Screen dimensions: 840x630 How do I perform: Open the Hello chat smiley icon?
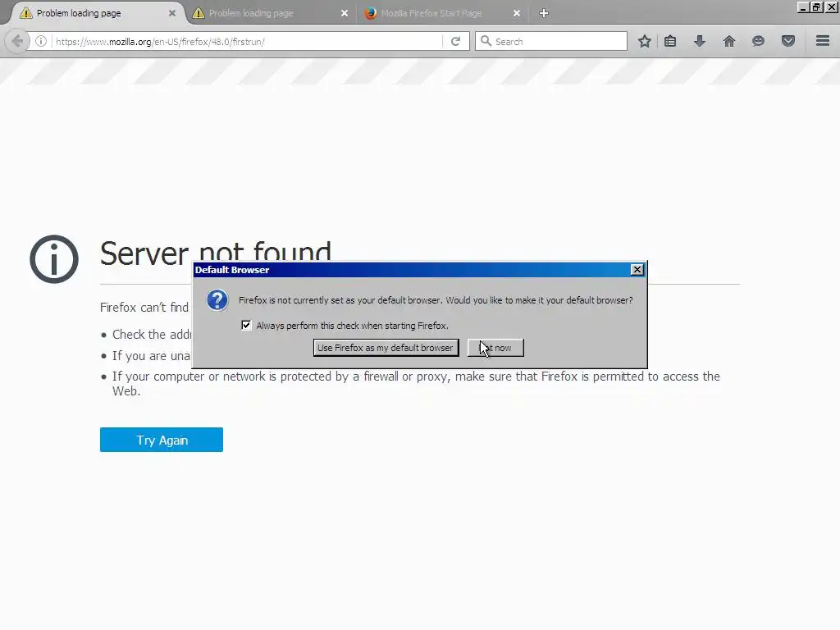click(758, 41)
